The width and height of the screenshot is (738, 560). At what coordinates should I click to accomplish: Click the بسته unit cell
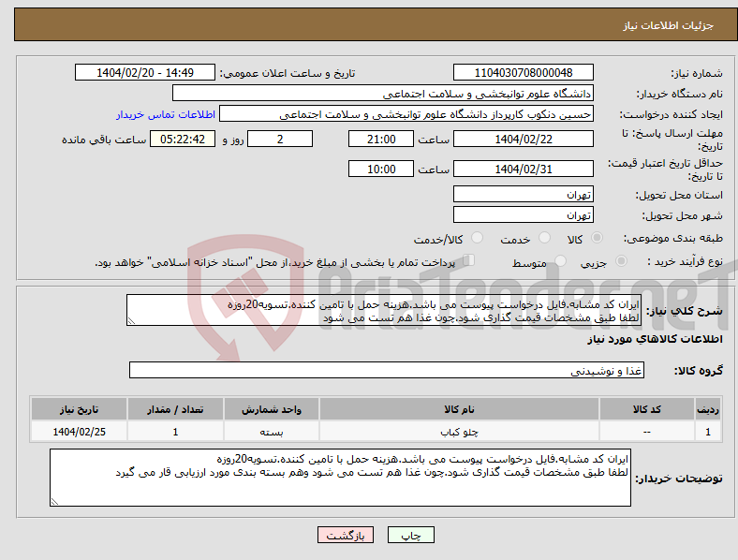[x=271, y=432]
